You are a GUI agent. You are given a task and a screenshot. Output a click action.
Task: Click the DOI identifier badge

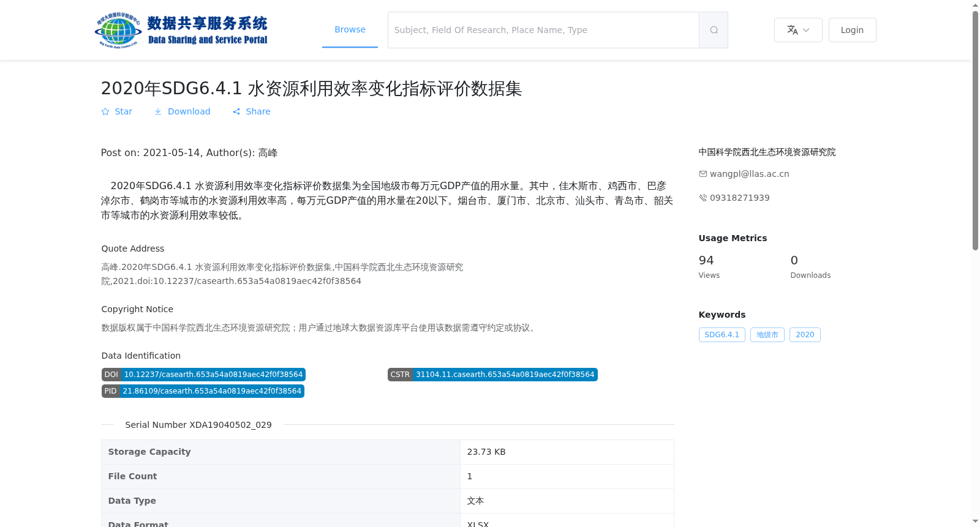pos(203,375)
